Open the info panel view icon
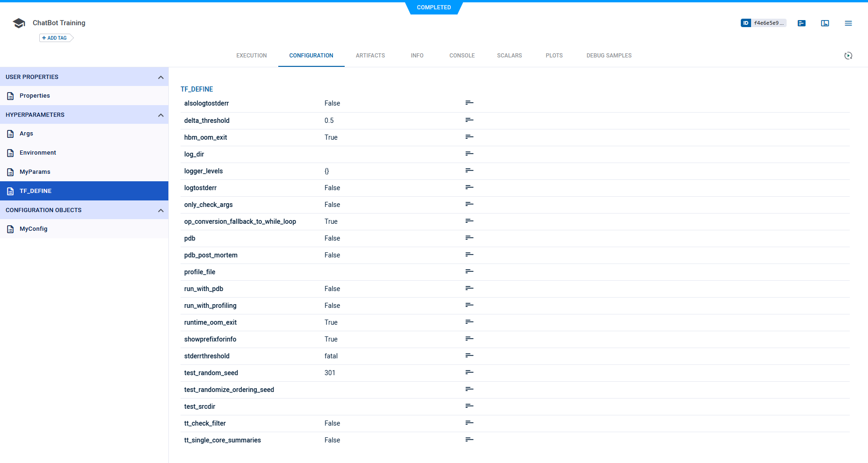Image resolution: width=868 pixels, height=463 pixels. (825, 23)
